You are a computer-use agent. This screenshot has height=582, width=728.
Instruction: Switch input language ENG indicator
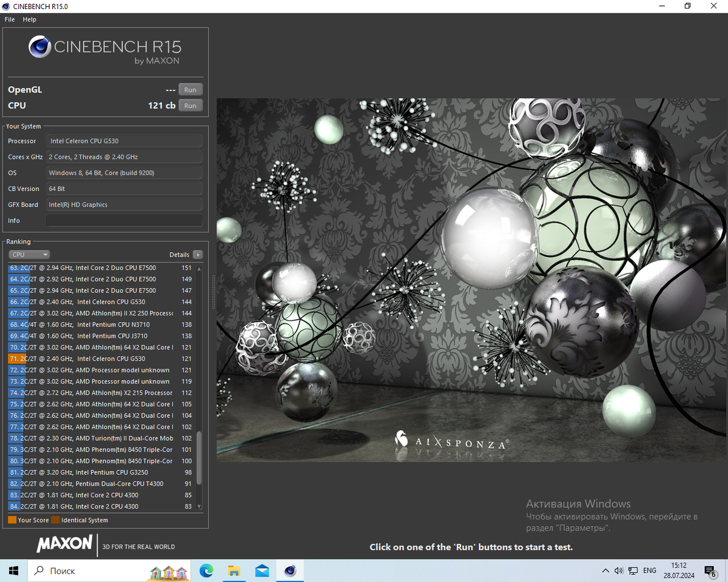[650, 570]
